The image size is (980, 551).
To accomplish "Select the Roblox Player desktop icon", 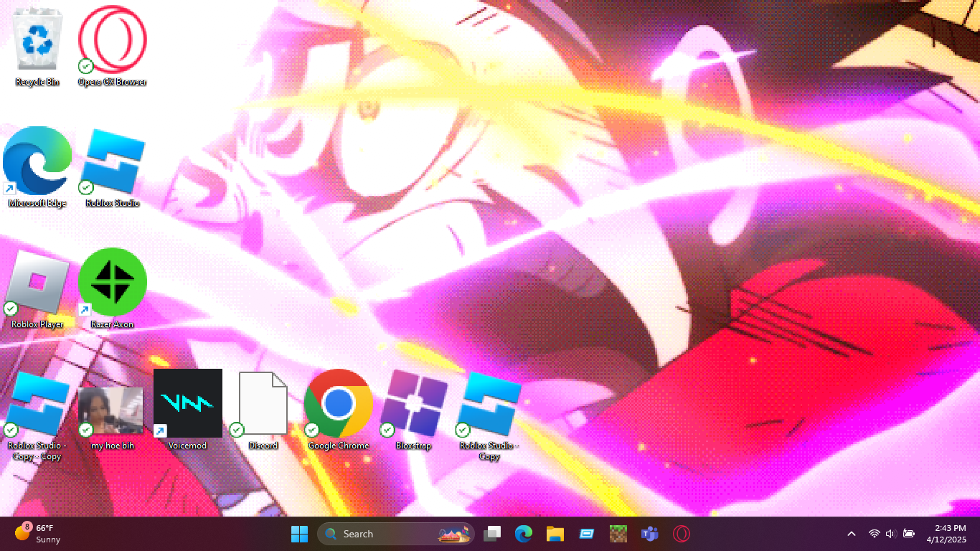I will [x=37, y=289].
